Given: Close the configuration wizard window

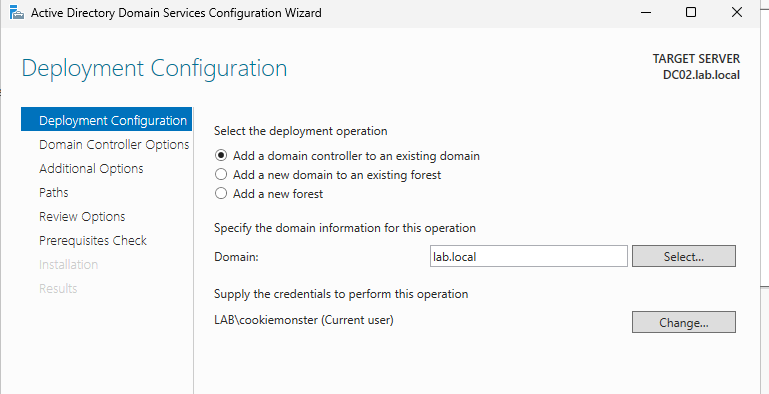Looking at the screenshot, I should click(x=737, y=13).
